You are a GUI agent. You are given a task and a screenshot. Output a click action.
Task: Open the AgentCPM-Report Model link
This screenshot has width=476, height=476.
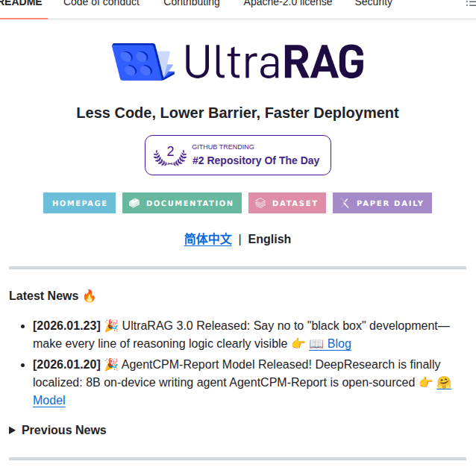point(49,400)
